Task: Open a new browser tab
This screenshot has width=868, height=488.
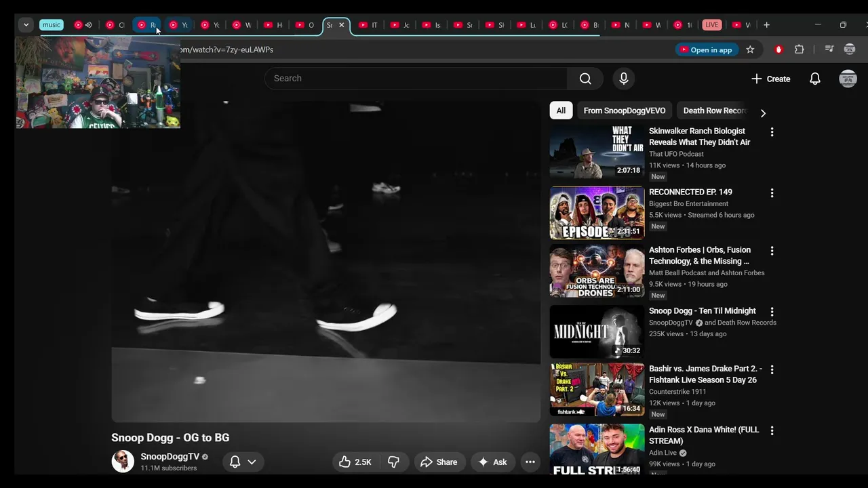Action: pos(766,25)
